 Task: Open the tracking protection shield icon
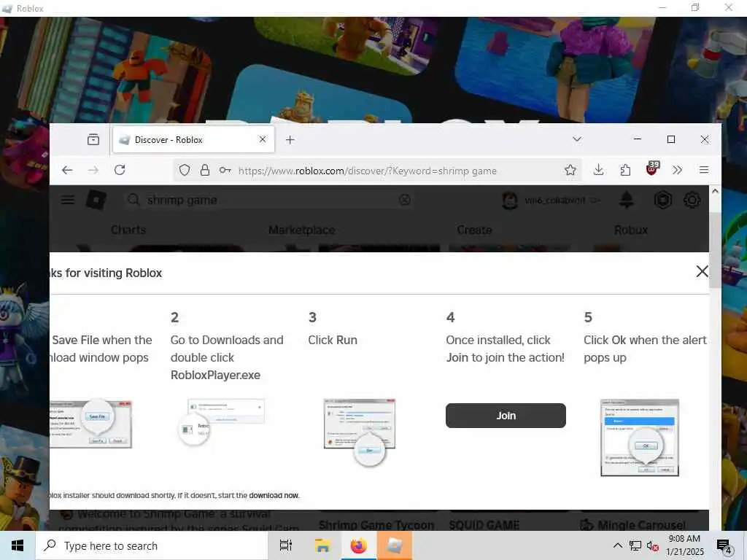185,170
